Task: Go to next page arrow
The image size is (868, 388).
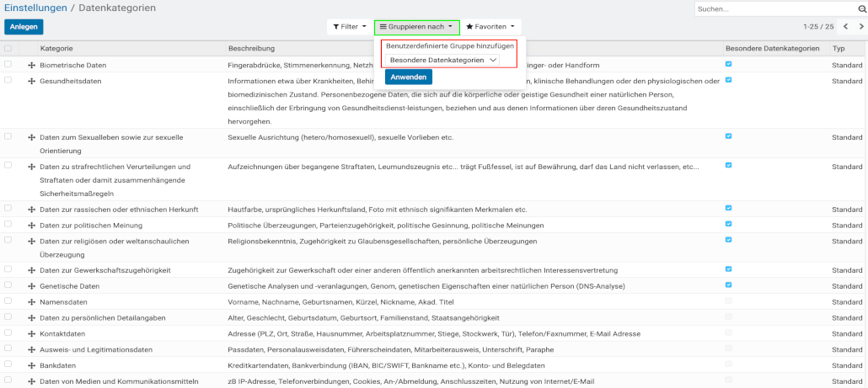Action: [860, 27]
